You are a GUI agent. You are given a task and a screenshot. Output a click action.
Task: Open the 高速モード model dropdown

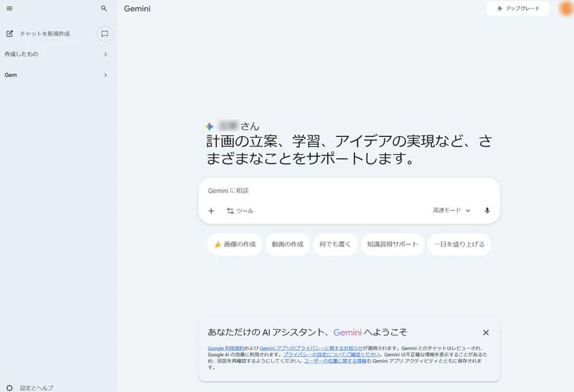click(x=451, y=210)
